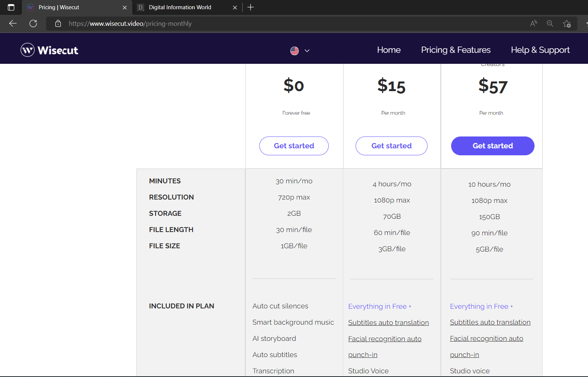Click Get started under $15 plan
Viewport: 588px width, 377px height.
391,146
